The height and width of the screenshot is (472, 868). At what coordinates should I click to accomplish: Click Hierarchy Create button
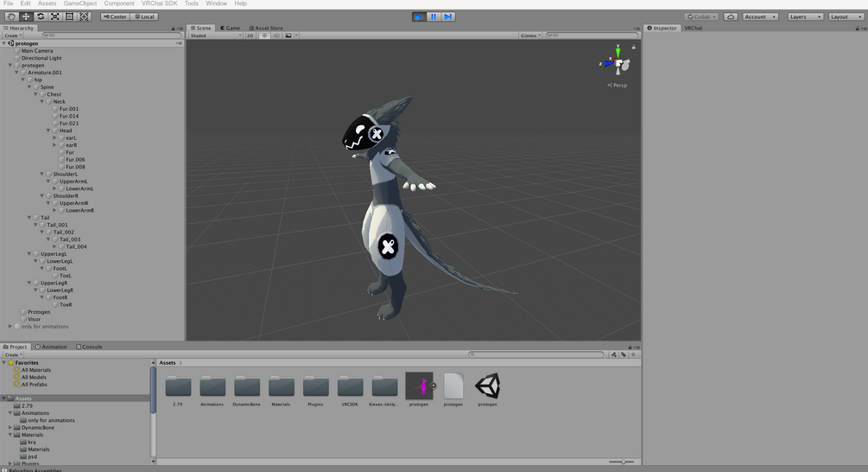13,35
